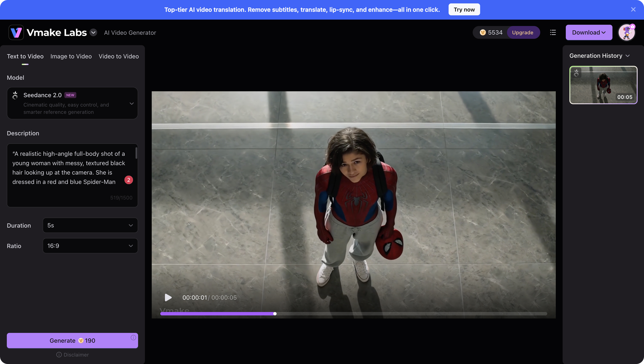Click the NEW badge beside Seedance 2.0
This screenshot has height=364, width=644.
[70, 95]
